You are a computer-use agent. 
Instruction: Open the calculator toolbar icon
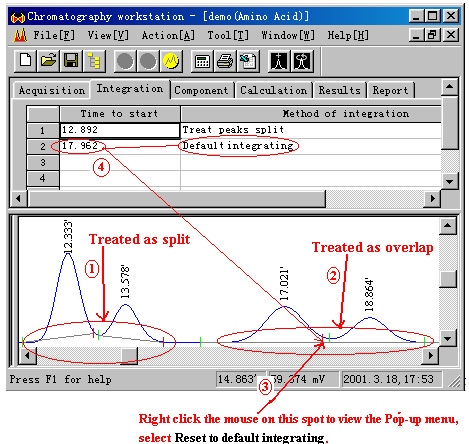(202, 61)
